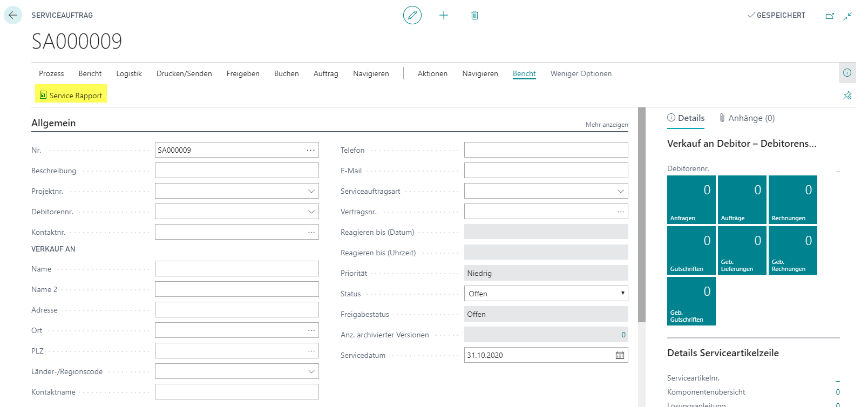This screenshot has height=407, width=868.
Task: Click the Priorität value Niedrig
Action: tap(546, 273)
